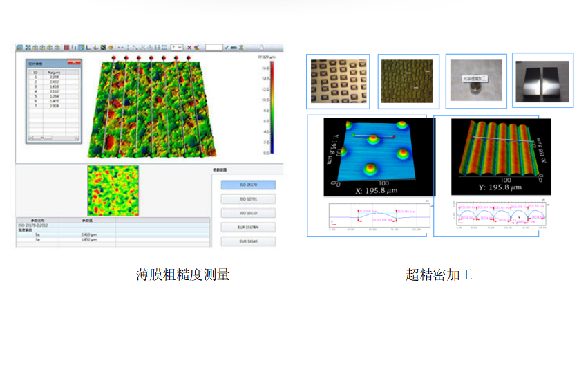Click the multi-arch profile graph below ridged surface
The height and width of the screenshot is (370, 588).
501,214
